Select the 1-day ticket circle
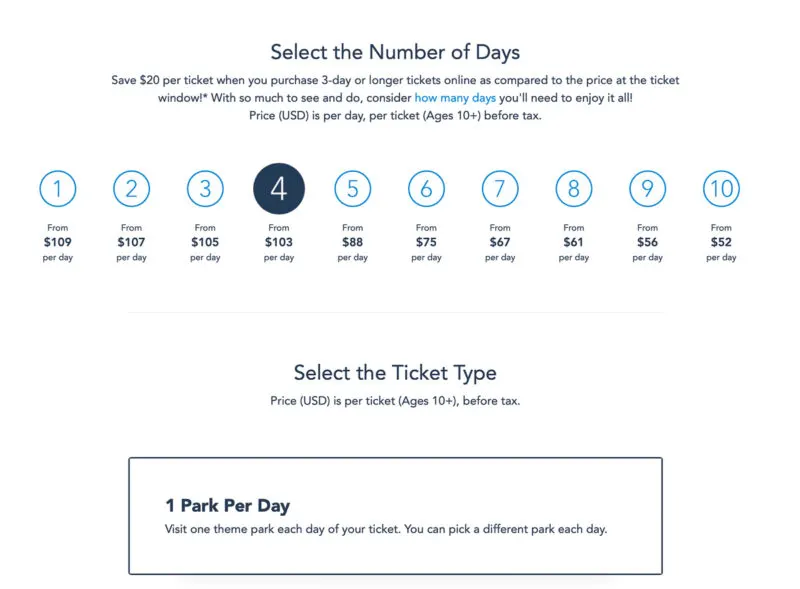This screenshot has height=589, width=800. [58, 187]
